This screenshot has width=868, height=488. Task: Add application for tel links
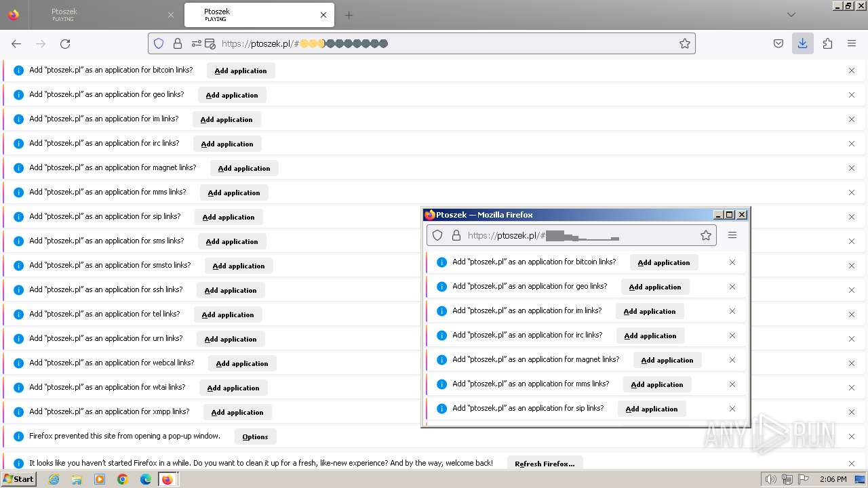[x=228, y=314]
